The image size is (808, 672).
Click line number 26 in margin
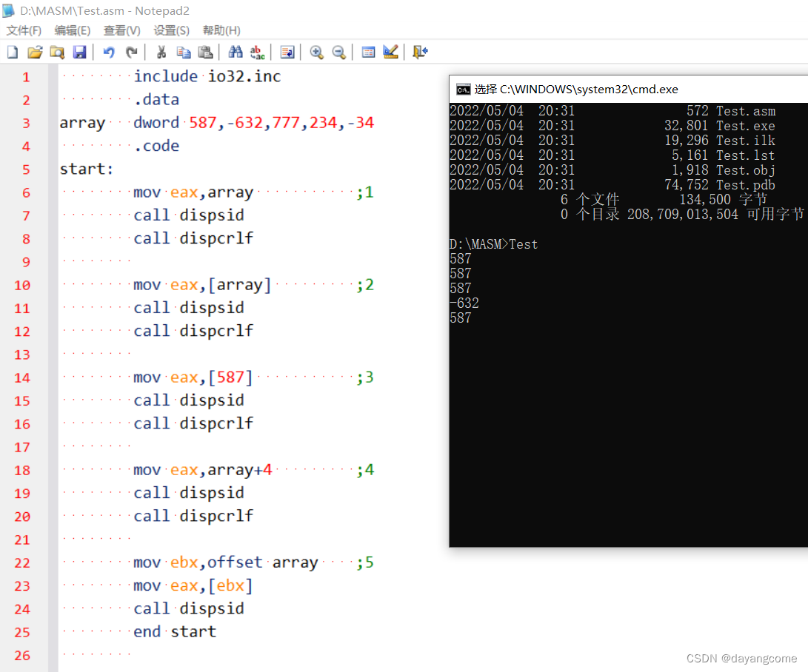(22, 656)
